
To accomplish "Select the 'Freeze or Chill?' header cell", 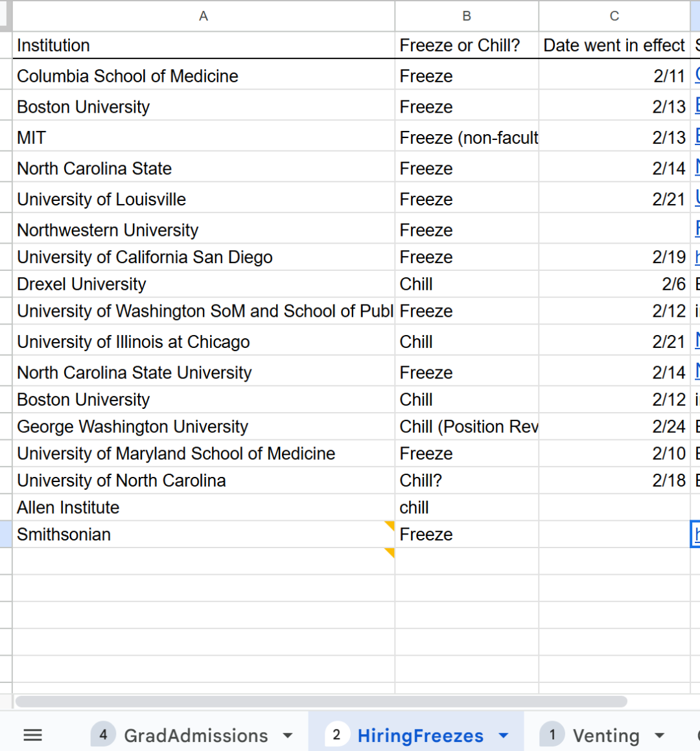I will pos(467,45).
